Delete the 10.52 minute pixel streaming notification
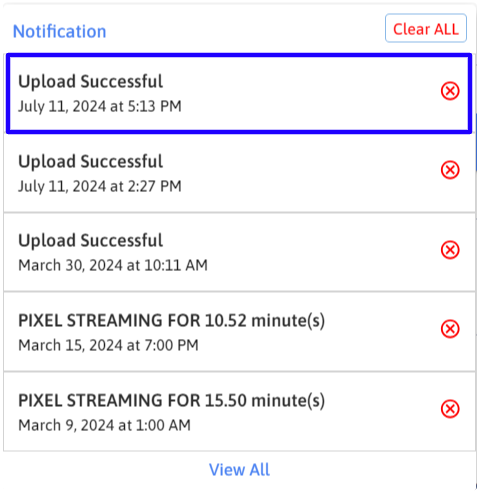Image resolution: width=480 pixels, height=502 pixels. [x=450, y=329]
